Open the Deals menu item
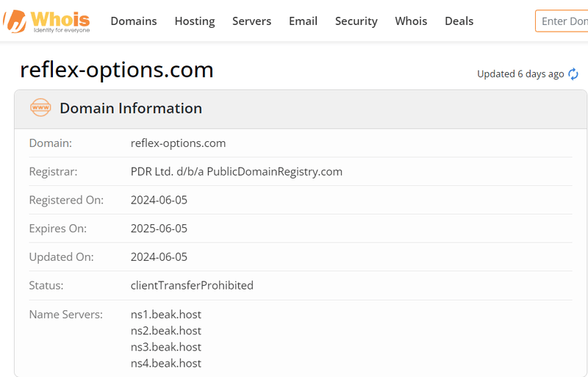 tap(459, 21)
